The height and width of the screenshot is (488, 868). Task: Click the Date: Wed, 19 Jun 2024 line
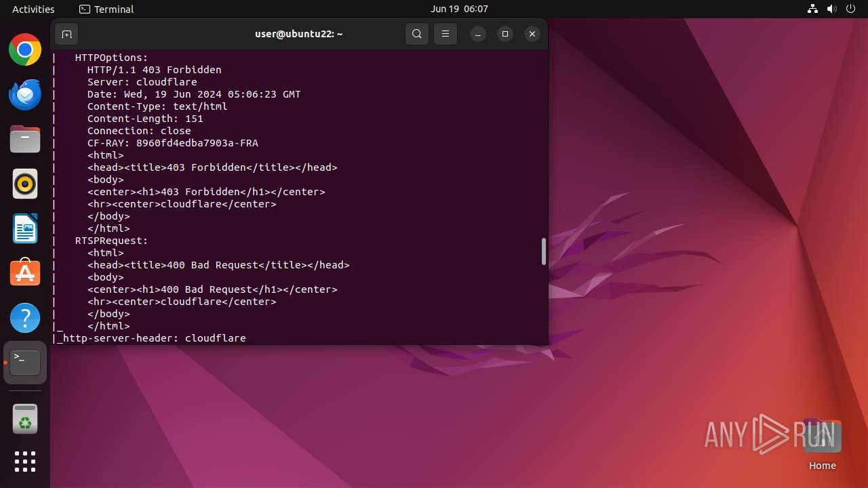point(194,94)
